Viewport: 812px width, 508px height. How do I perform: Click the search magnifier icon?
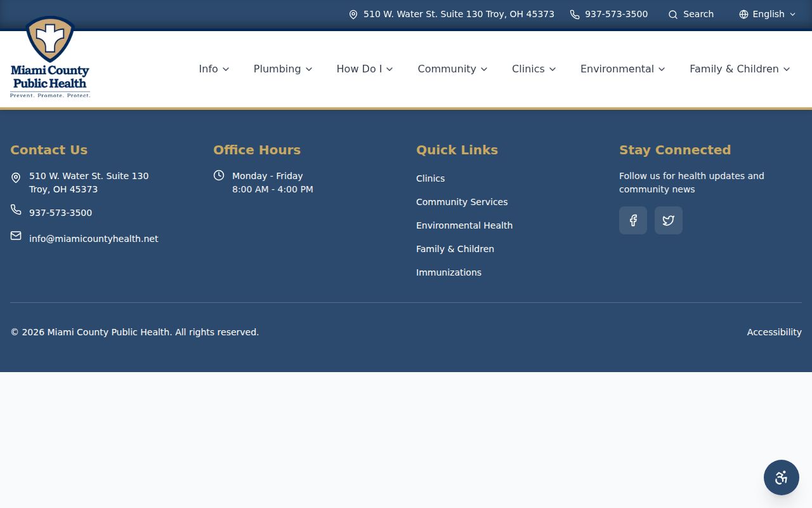coord(673,15)
